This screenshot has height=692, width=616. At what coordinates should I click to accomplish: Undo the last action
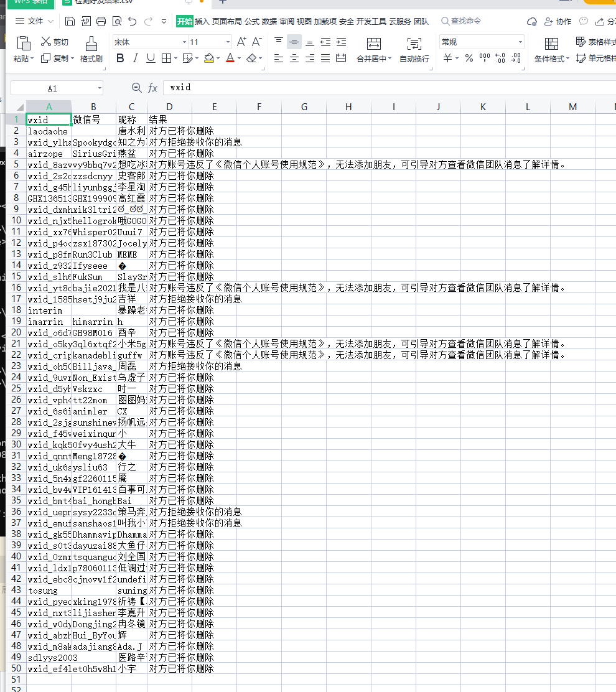click(x=133, y=21)
